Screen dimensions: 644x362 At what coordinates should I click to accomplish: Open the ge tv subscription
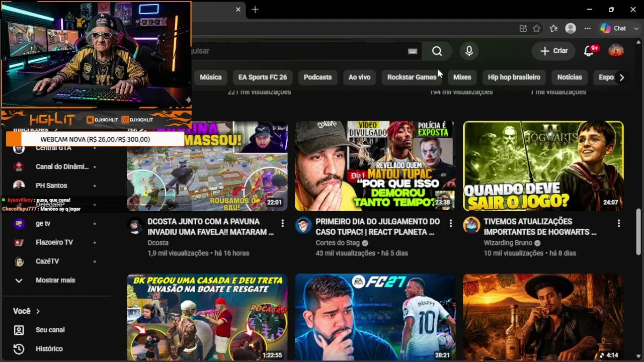(x=55, y=223)
